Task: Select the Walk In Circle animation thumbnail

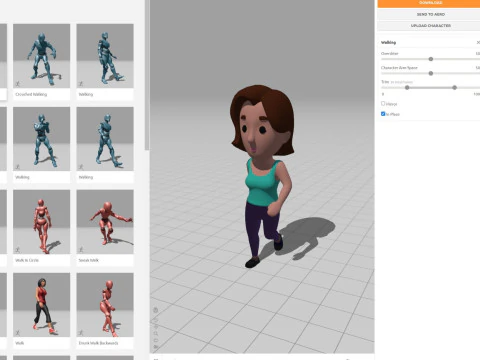Action: coord(42,222)
